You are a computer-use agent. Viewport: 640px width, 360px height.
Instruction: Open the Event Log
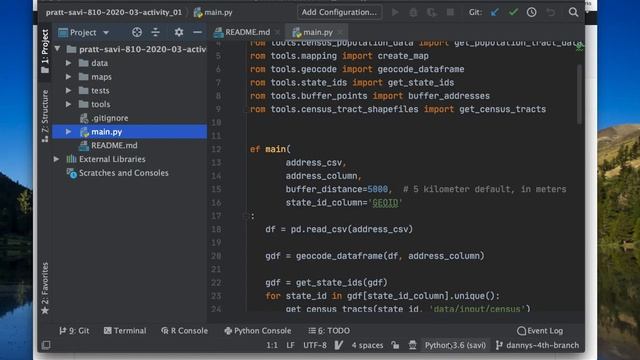tap(540, 331)
